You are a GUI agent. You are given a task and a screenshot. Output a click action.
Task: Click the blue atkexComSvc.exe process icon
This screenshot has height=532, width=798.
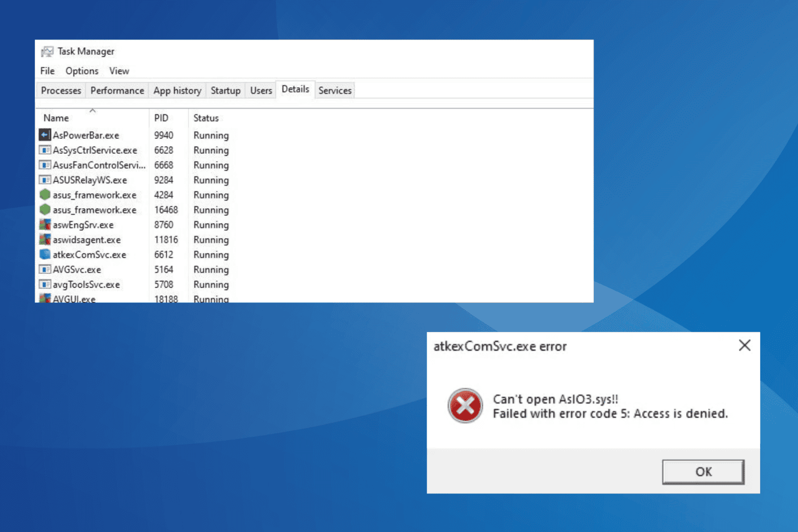[x=45, y=255]
